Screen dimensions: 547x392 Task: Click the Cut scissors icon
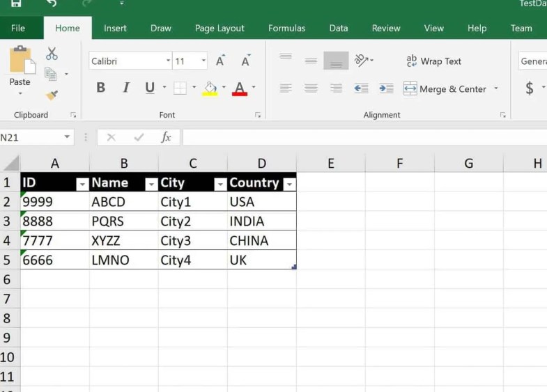[x=52, y=54]
